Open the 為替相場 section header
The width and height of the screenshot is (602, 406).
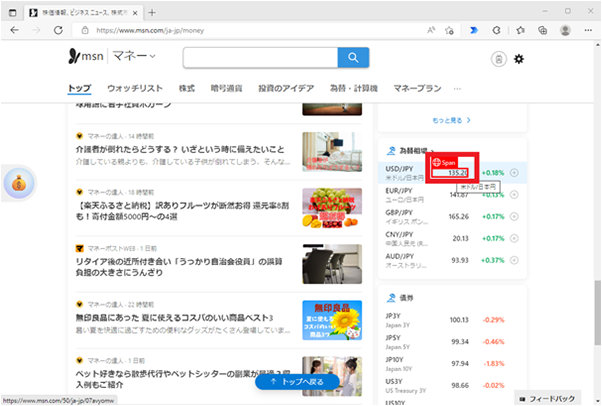[411, 151]
